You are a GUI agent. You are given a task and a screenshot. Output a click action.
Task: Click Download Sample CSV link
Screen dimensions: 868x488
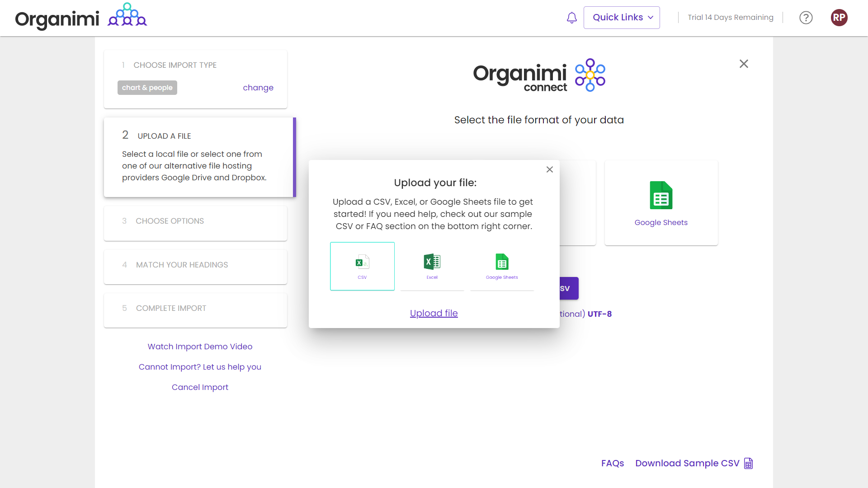[x=687, y=463]
